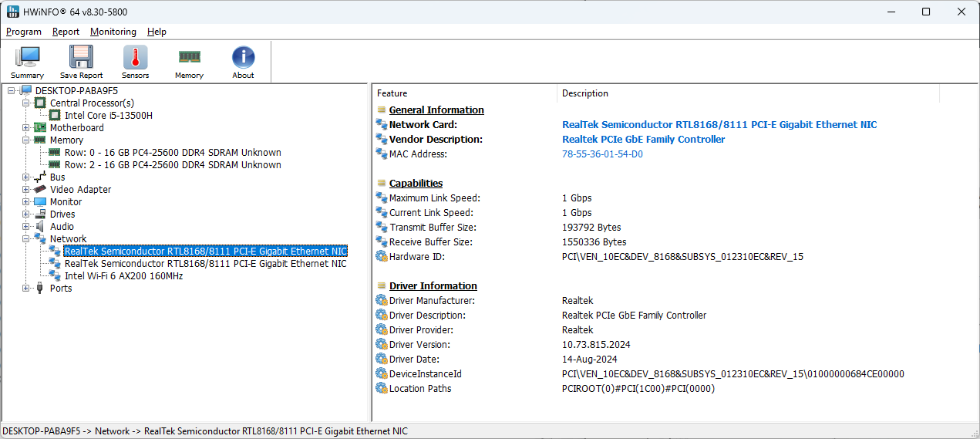Click the Network Card value RealTek RTL8168/8111

click(x=719, y=124)
